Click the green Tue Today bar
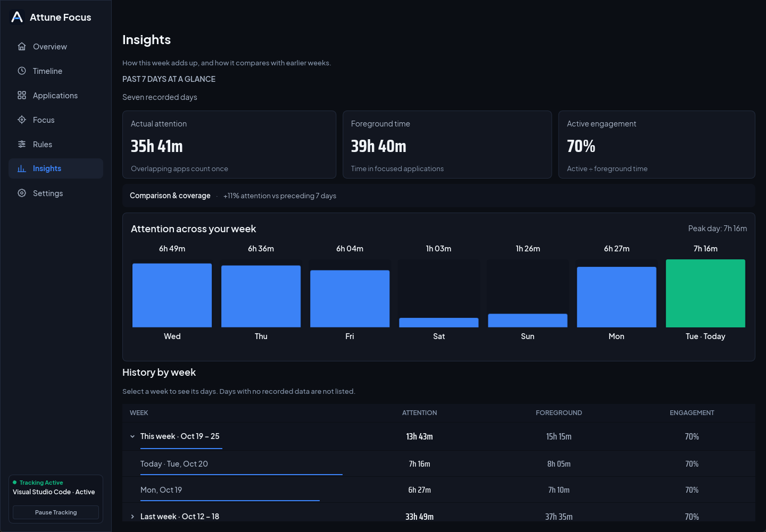The image size is (766, 532). (x=705, y=293)
